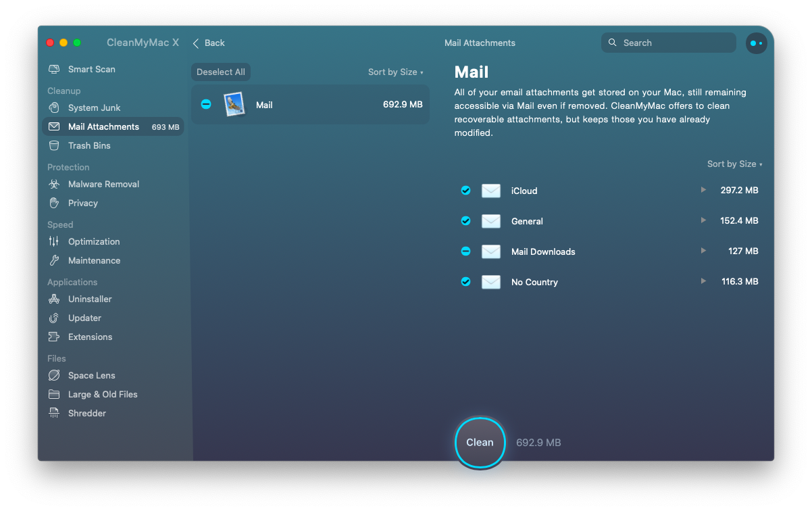The height and width of the screenshot is (511, 812).
Task: Click the Mail Attachments envelope icon in sidebar
Action: tap(54, 126)
